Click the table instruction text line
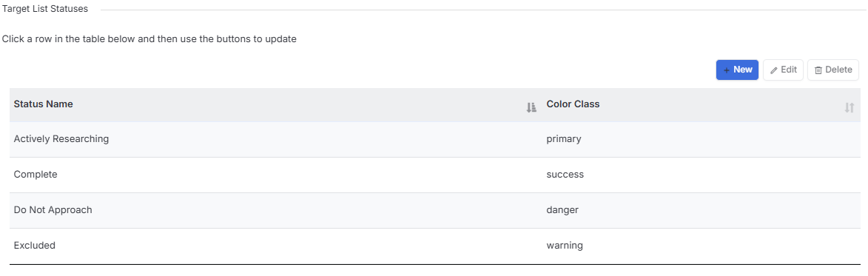 149,40
